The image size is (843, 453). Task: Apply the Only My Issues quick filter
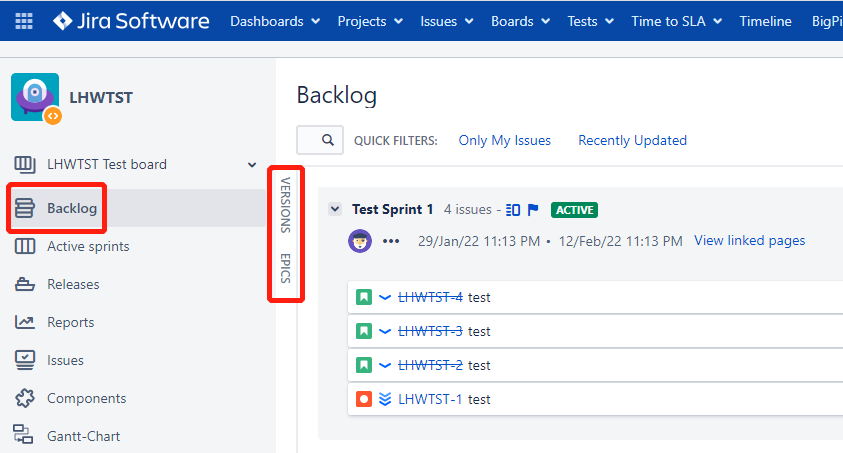(x=504, y=140)
